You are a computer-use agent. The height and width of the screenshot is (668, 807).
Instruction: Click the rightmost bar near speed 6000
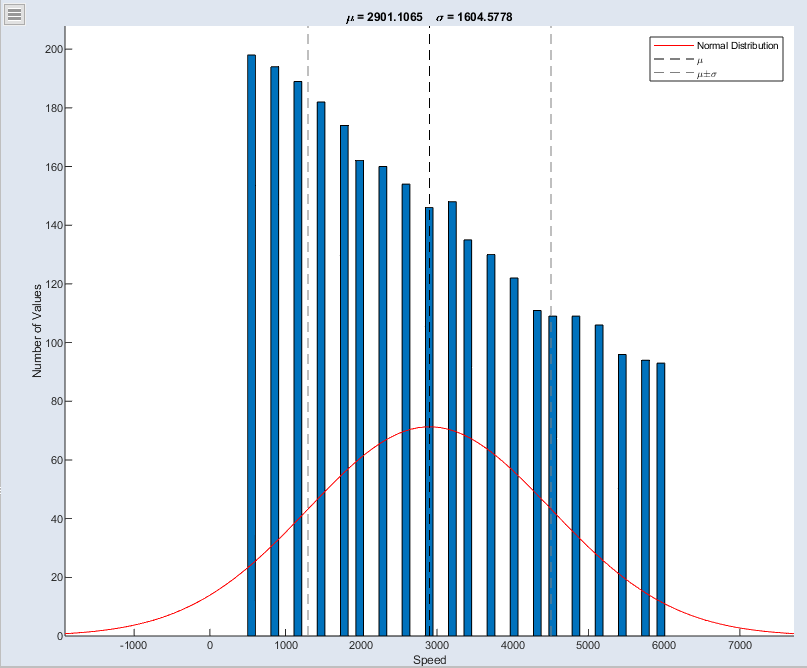(660, 500)
